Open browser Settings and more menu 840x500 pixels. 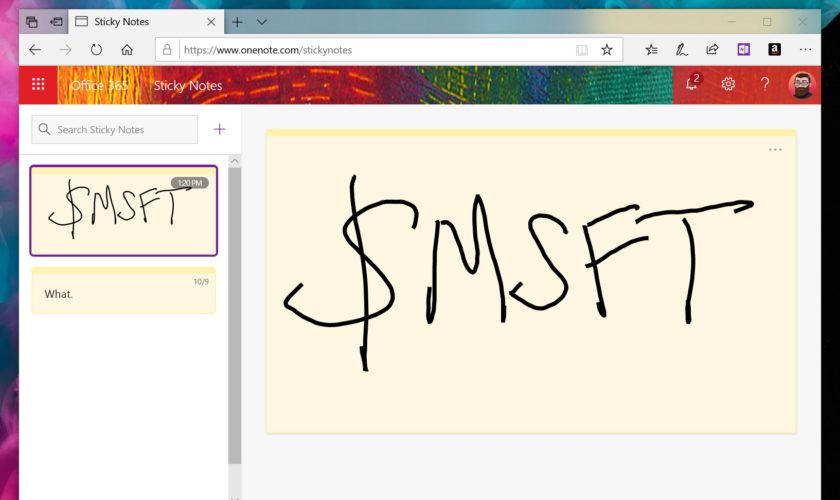click(x=805, y=49)
